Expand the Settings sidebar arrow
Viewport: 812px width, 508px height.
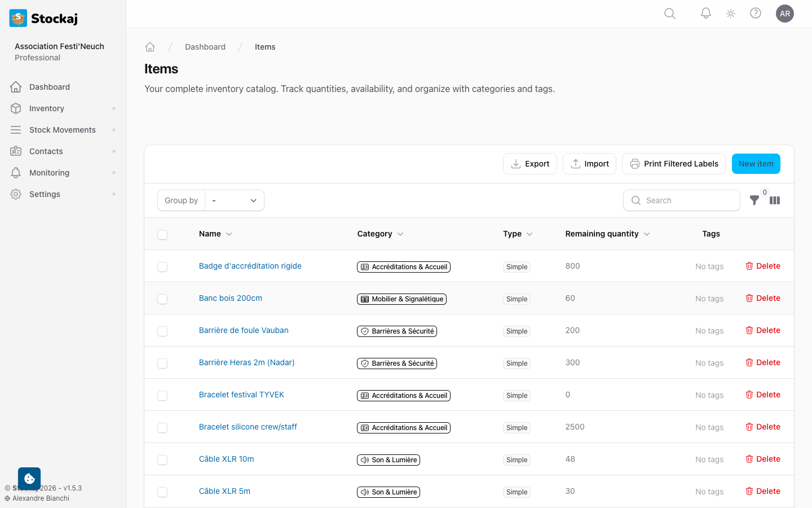(114, 194)
